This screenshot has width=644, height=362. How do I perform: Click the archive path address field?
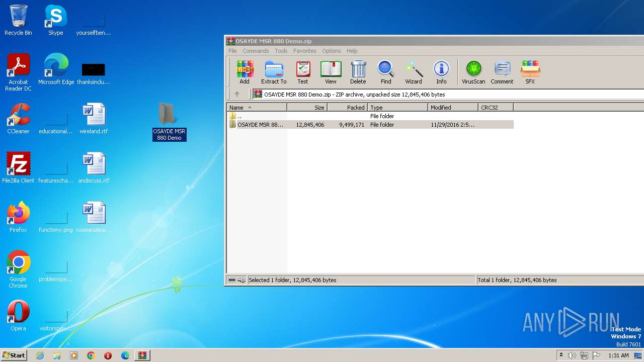448,94
